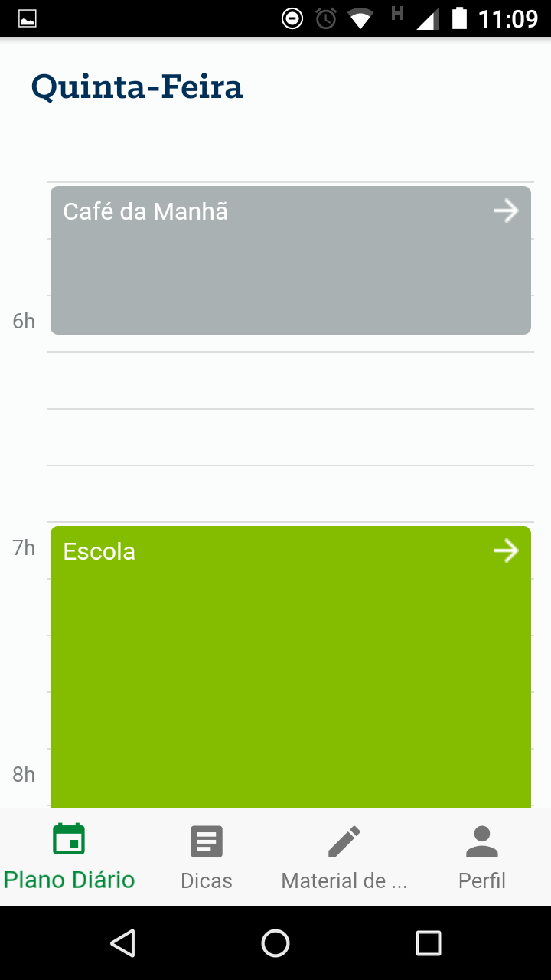Tap the Quinta-Feira day heading
Image resolution: width=551 pixels, height=980 pixels.
point(137,87)
